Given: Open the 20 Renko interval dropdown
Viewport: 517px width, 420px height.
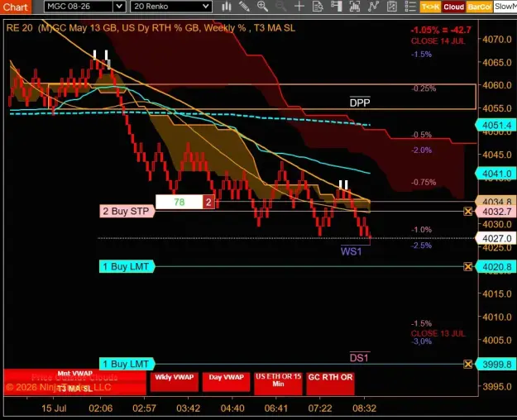Looking at the screenshot, I should [170, 7].
